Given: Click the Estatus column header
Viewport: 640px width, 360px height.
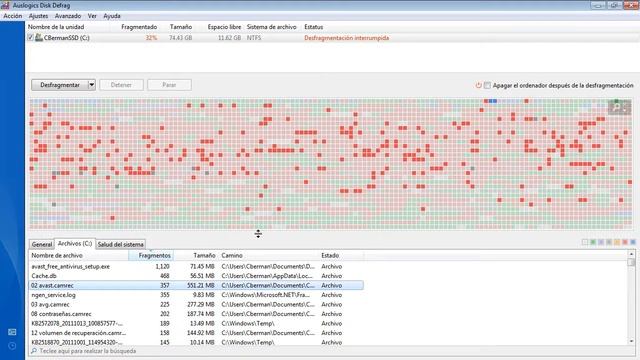Looking at the screenshot, I should pos(313,27).
